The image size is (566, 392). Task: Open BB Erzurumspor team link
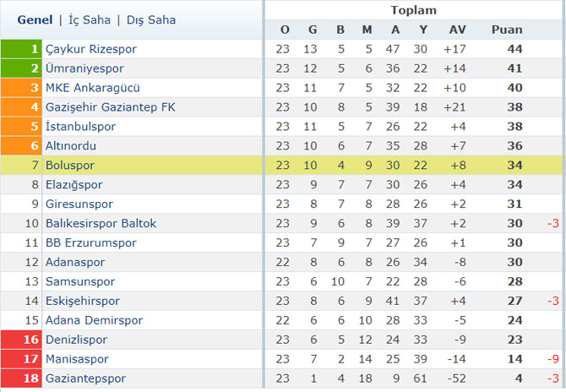coord(91,243)
